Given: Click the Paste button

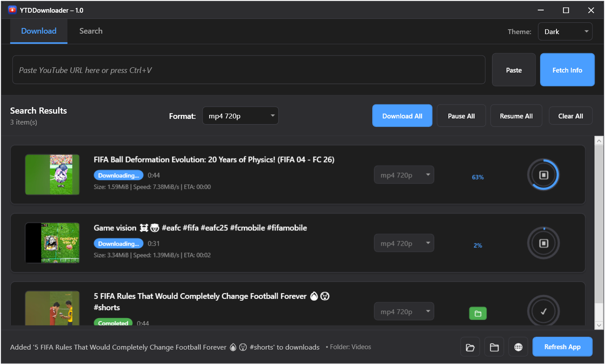Looking at the screenshot, I should 514,70.
